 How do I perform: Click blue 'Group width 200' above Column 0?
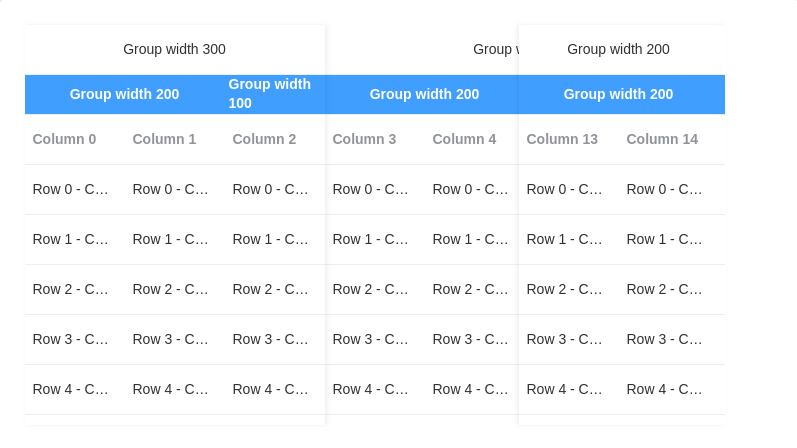click(x=125, y=94)
